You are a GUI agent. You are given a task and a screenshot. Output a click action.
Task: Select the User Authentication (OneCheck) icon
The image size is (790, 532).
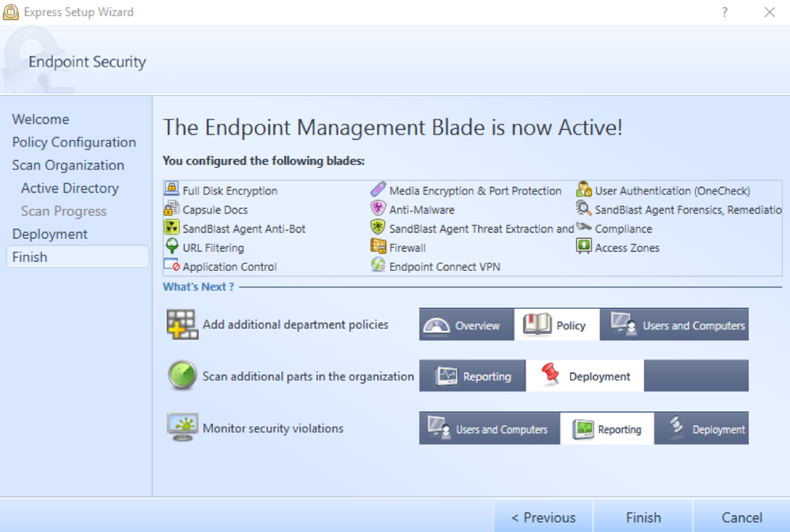click(584, 189)
